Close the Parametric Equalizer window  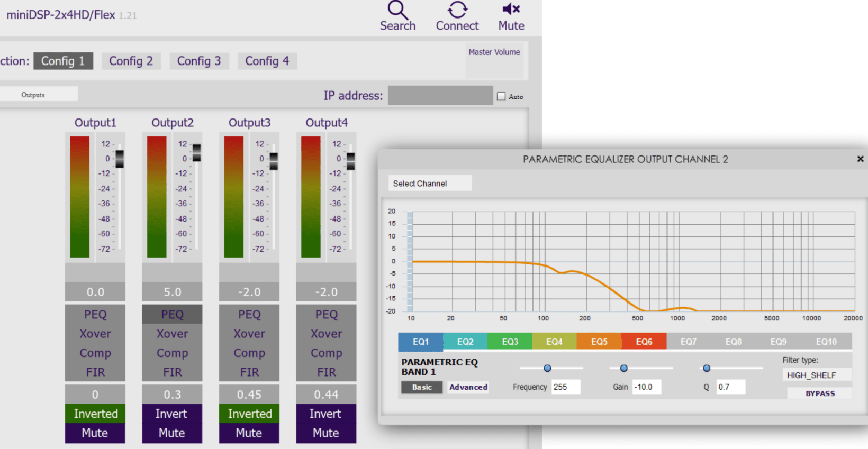860,159
